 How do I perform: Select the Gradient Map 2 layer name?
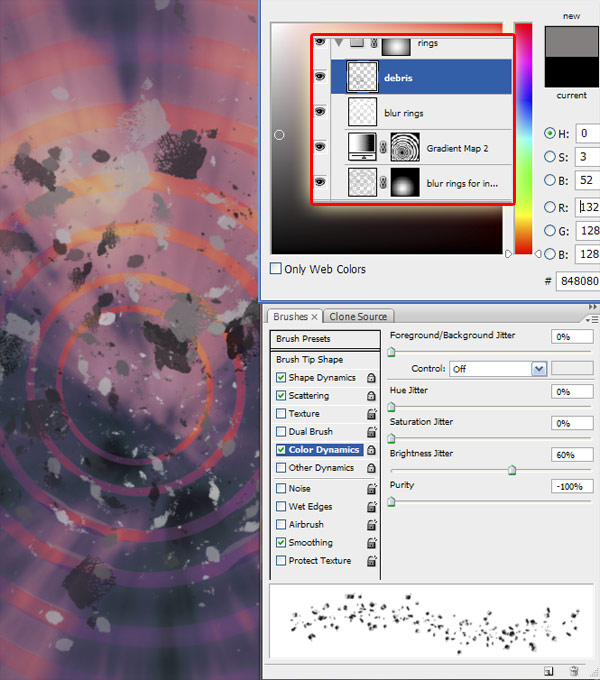tap(457, 148)
